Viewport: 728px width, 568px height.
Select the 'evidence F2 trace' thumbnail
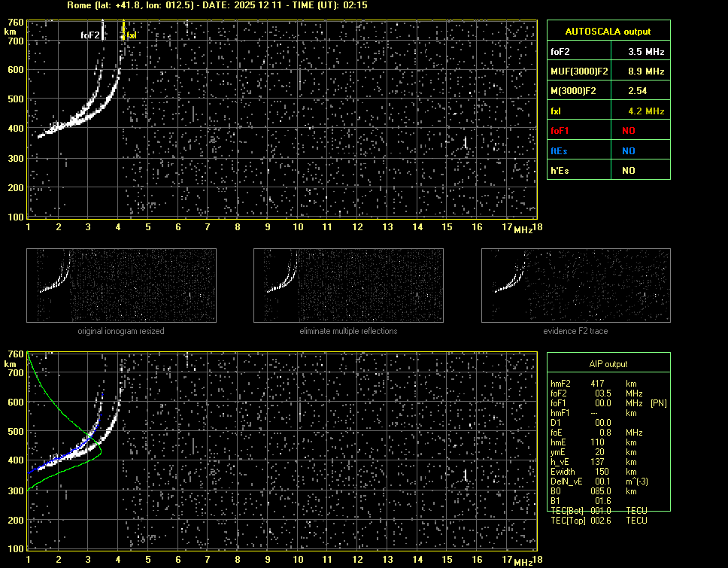(x=575, y=286)
